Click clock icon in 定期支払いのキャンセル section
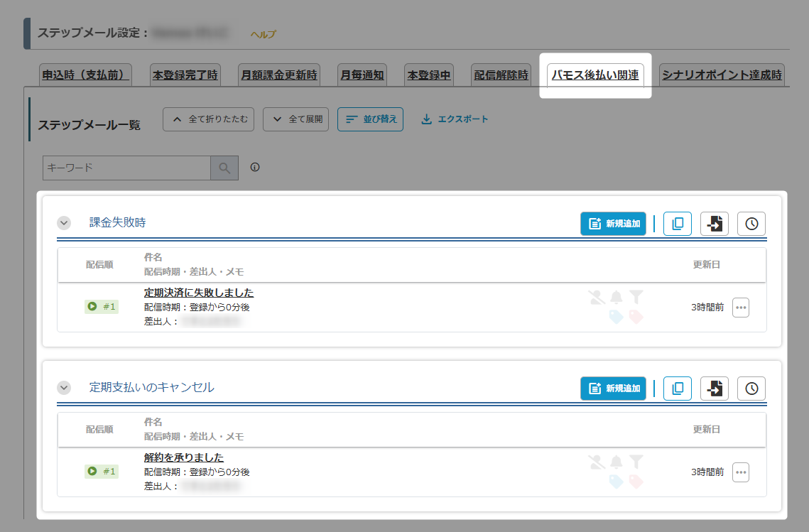Screen dimensions: 809x532 tap(751, 389)
